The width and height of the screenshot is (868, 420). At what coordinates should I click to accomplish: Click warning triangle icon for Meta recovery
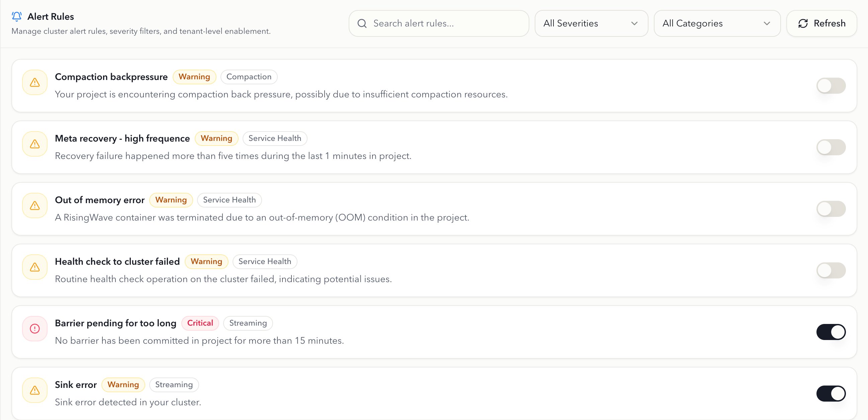coord(35,144)
